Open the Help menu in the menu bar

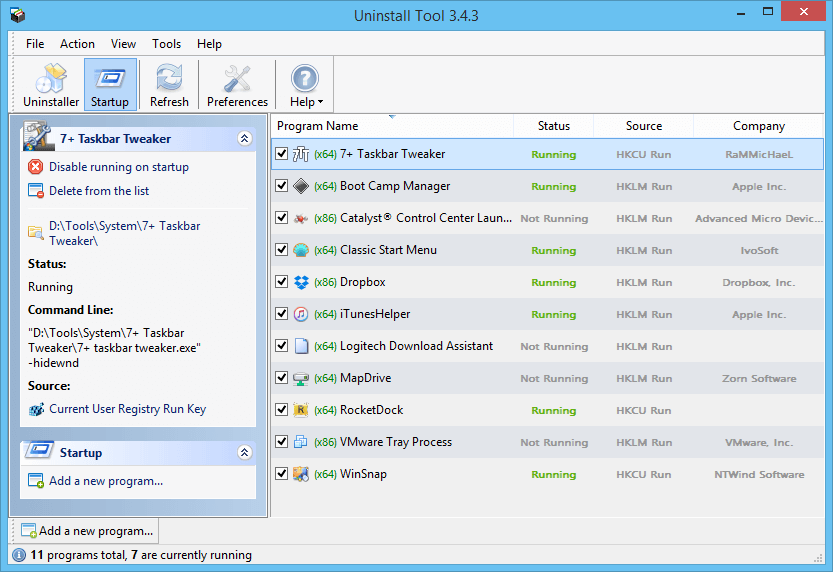tap(209, 44)
